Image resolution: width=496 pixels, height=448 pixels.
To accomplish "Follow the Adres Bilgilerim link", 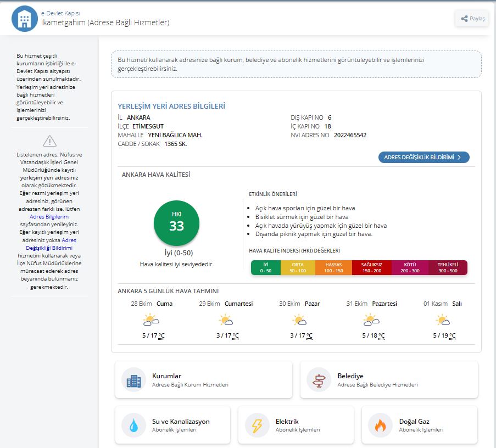I will coord(49,216).
